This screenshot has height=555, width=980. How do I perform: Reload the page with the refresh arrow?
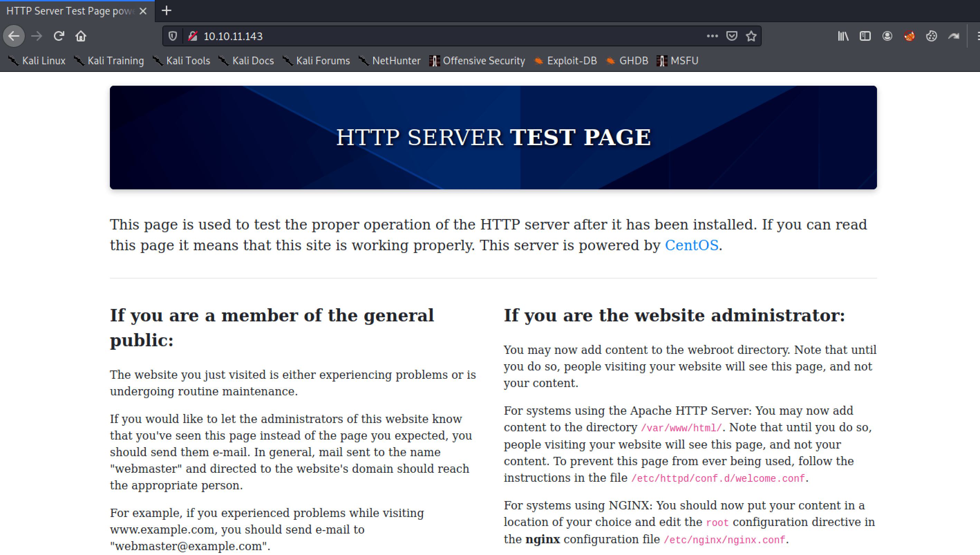59,36
